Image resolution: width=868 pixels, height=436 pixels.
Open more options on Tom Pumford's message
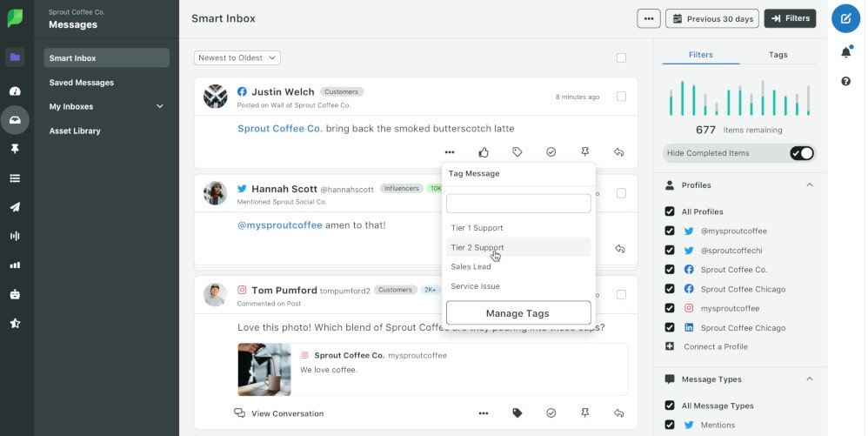[x=484, y=413]
